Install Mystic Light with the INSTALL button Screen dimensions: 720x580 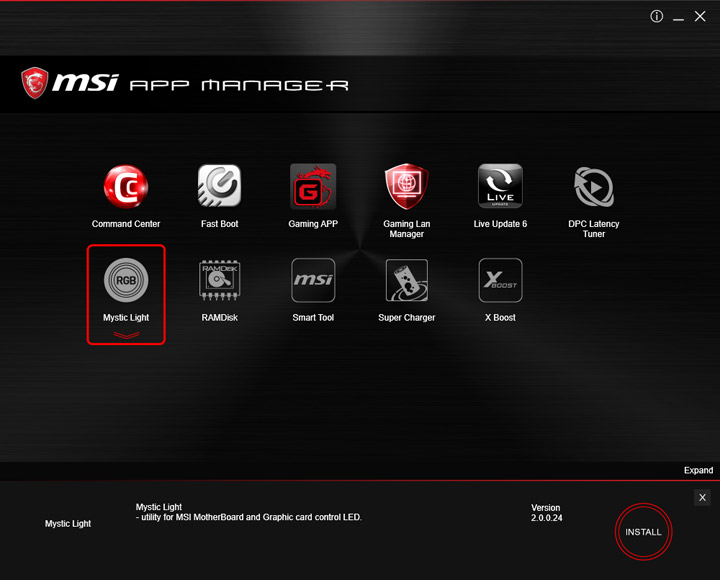pos(643,532)
